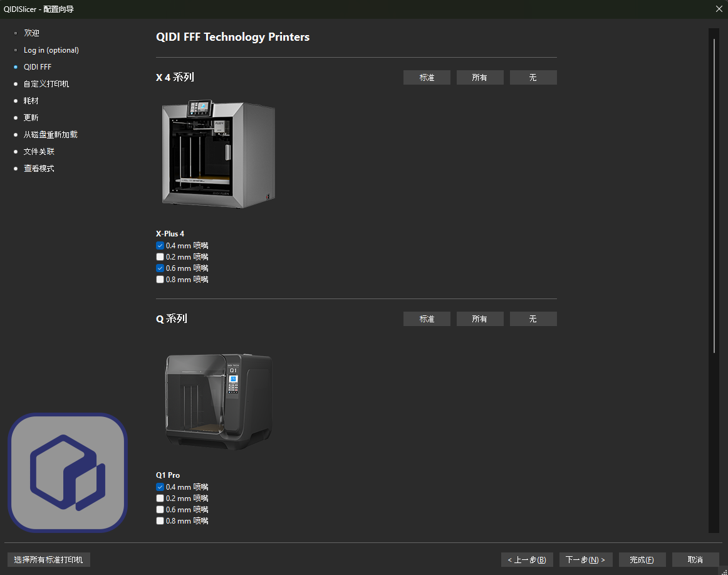Select the QIDI FFF step in the sidebar
The height and width of the screenshot is (575, 728).
click(x=37, y=66)
